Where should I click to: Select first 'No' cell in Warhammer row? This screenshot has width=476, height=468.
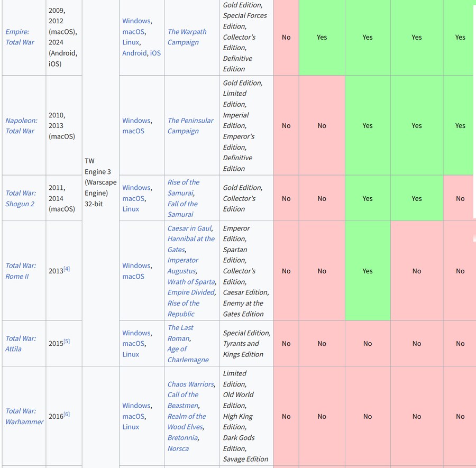point(286,416)
